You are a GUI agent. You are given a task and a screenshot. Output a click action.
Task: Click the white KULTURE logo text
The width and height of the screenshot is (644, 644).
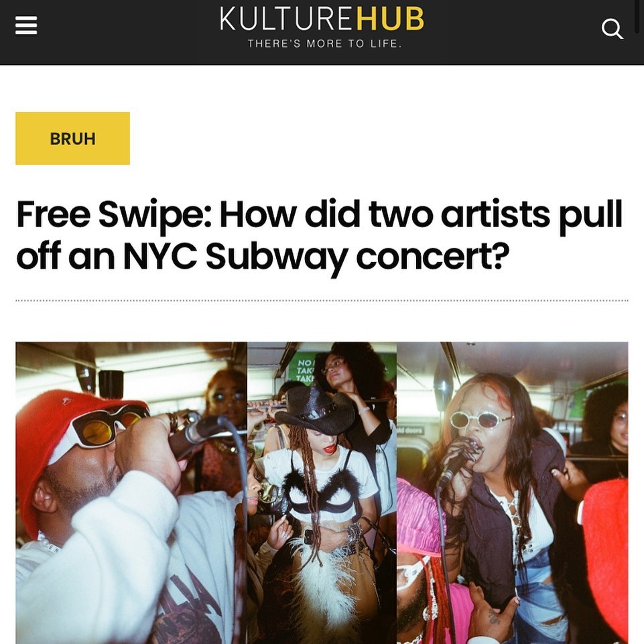click(x=286, y=19)
